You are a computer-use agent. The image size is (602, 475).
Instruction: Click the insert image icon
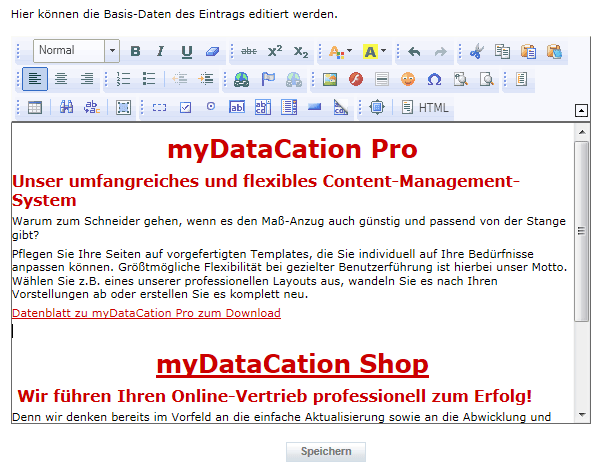[330, 79]
